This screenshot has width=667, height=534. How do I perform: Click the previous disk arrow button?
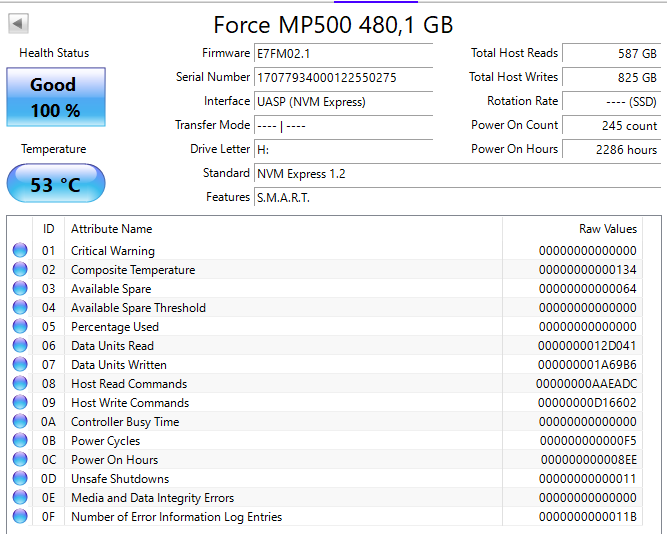pos(19,23)
